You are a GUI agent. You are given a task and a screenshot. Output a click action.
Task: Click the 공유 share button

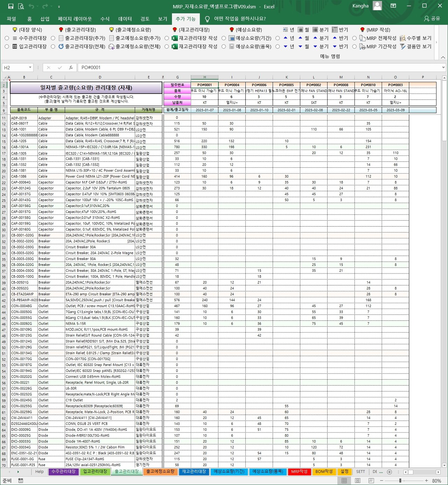pos(432,19)
